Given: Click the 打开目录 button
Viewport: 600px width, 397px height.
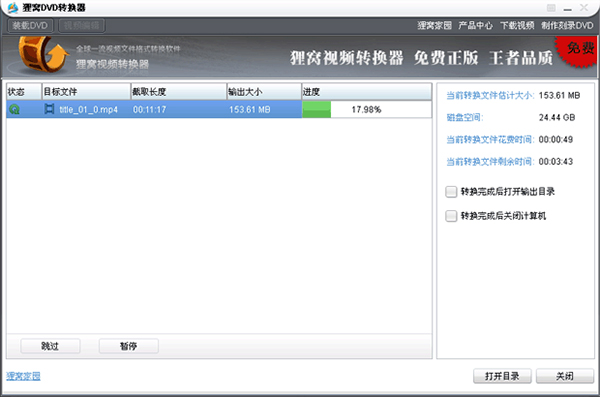Looking at the screenshot, I should pyautogui.click(x=502, y=376).
